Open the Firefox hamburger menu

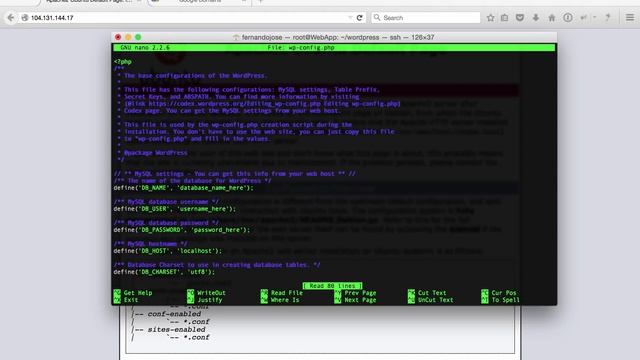point(630,18)
